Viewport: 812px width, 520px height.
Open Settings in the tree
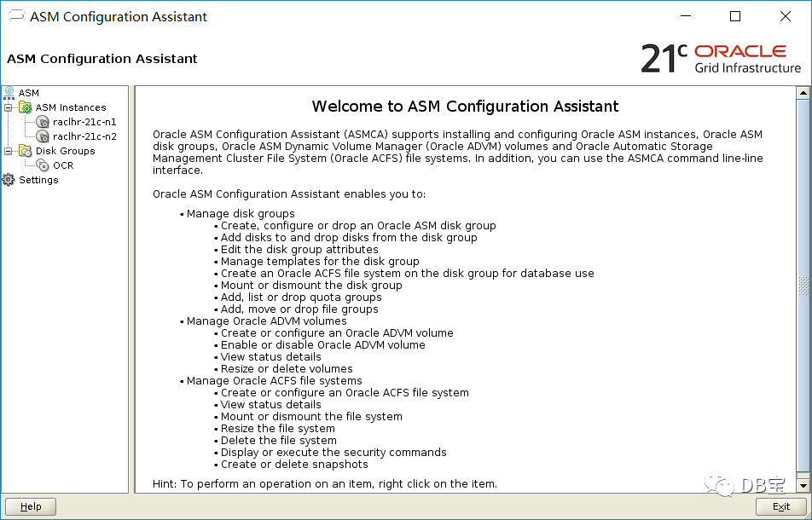click(x=38, y=180)
